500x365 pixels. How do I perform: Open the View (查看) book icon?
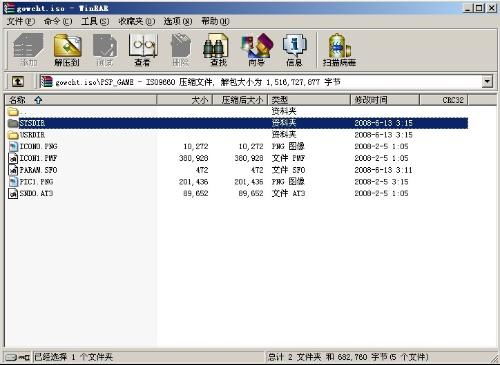click(x=143, y=49)
